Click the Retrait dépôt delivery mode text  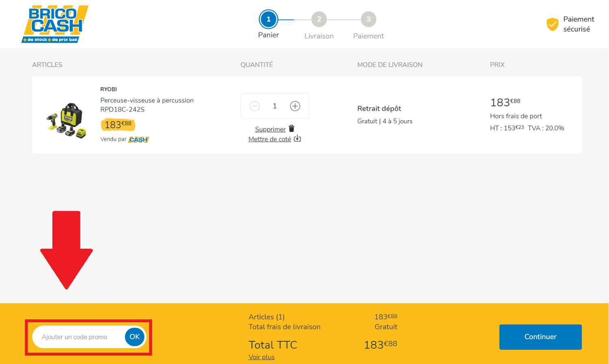coord(379,108)
